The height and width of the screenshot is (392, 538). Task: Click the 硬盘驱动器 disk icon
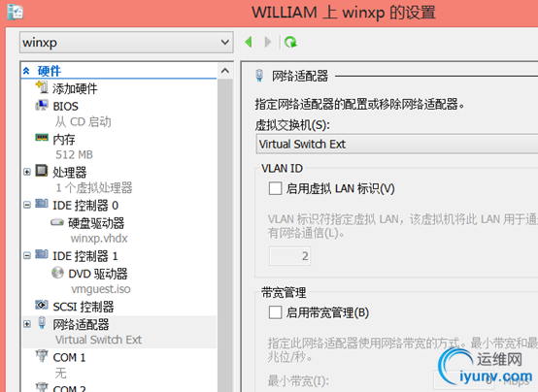point(57,222)
